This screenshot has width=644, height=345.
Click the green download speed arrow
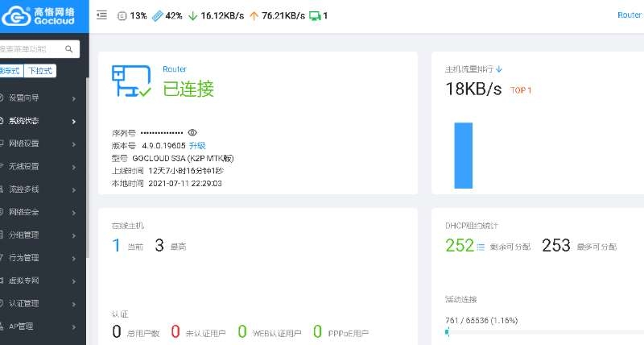tap(192, 15)
